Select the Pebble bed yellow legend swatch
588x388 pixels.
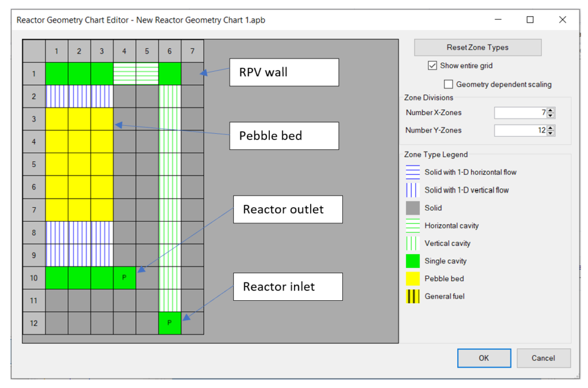pos(412,278)
